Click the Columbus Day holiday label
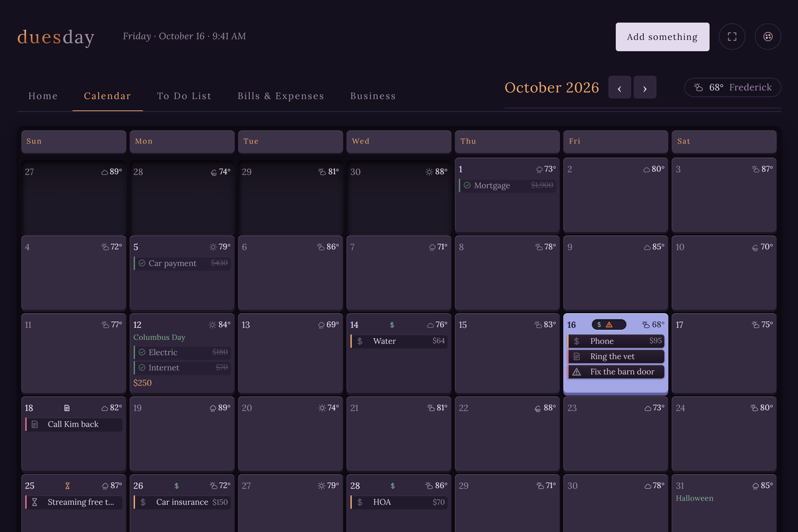 coord(160,337)
